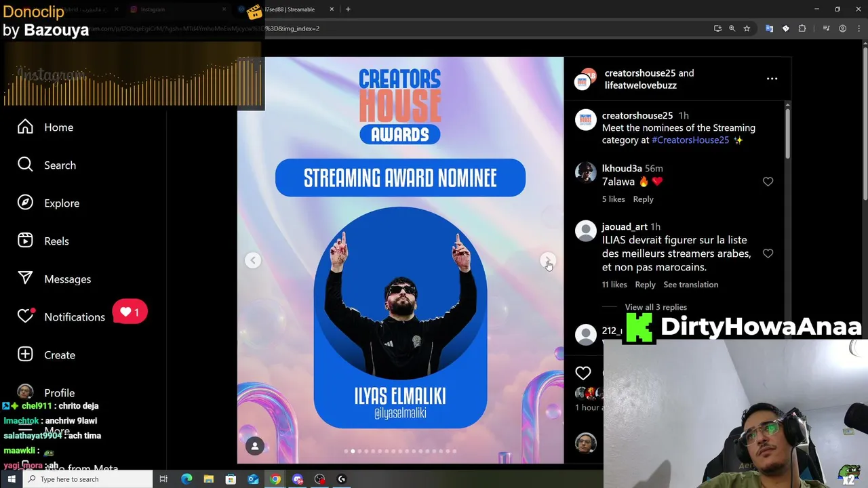
Task: Reply to jaouad_art's comment
Action: coord(645,285)
